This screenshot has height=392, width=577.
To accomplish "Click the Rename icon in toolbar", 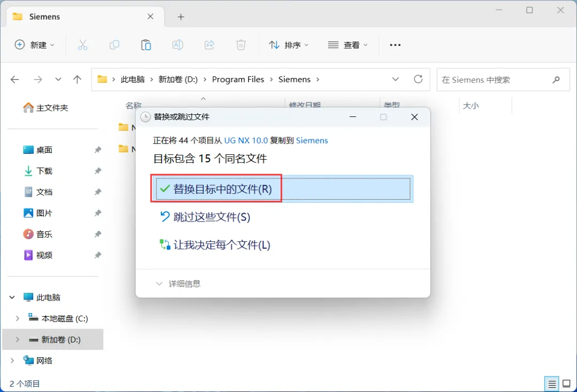I will coord(178,45).
